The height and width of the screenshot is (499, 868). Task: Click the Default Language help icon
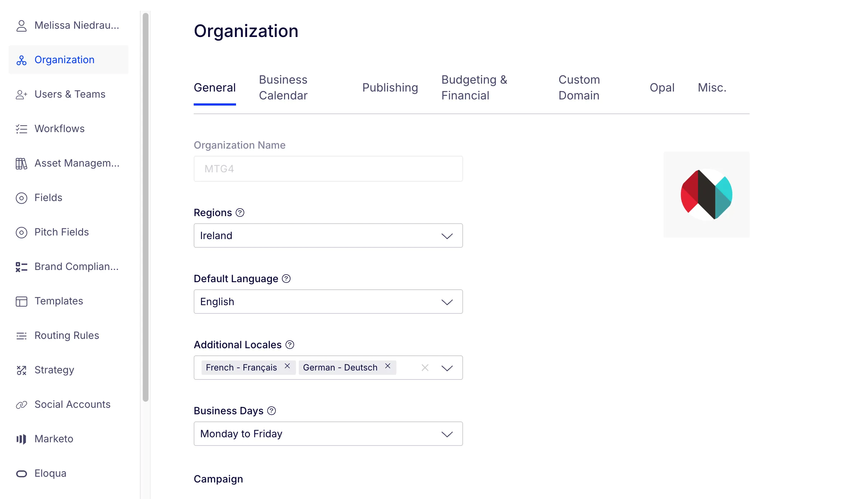click(x=286, y=279)
